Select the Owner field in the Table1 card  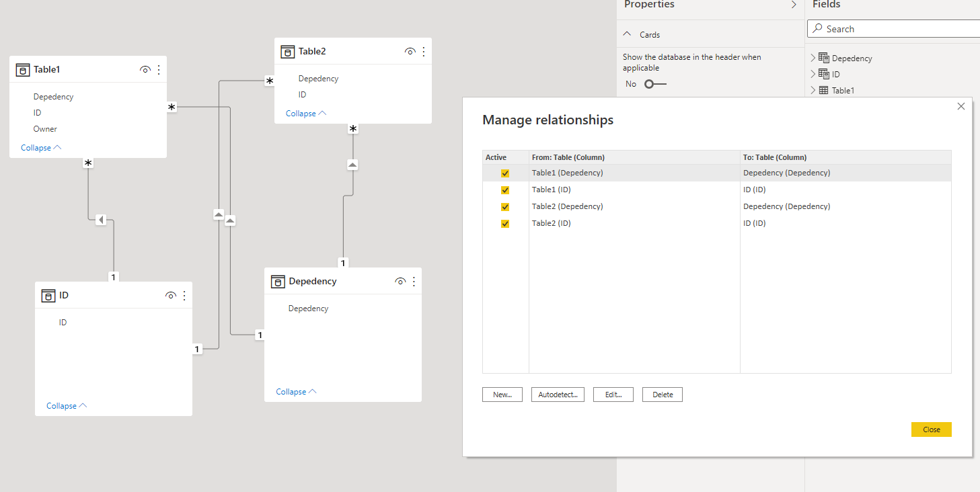45,129
